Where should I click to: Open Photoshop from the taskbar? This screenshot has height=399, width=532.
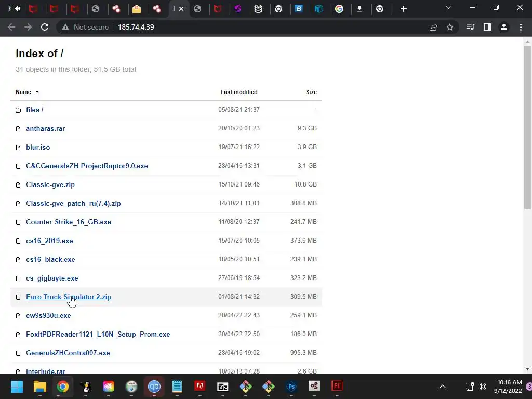click(291, 387)
